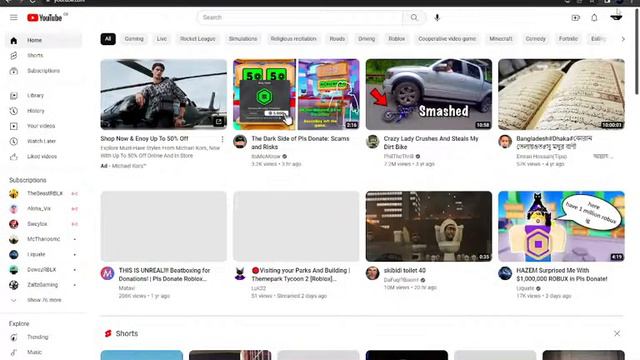Select the Live filter chip
This screenshot has height=360, width=640.
click(x=162, y=39)
